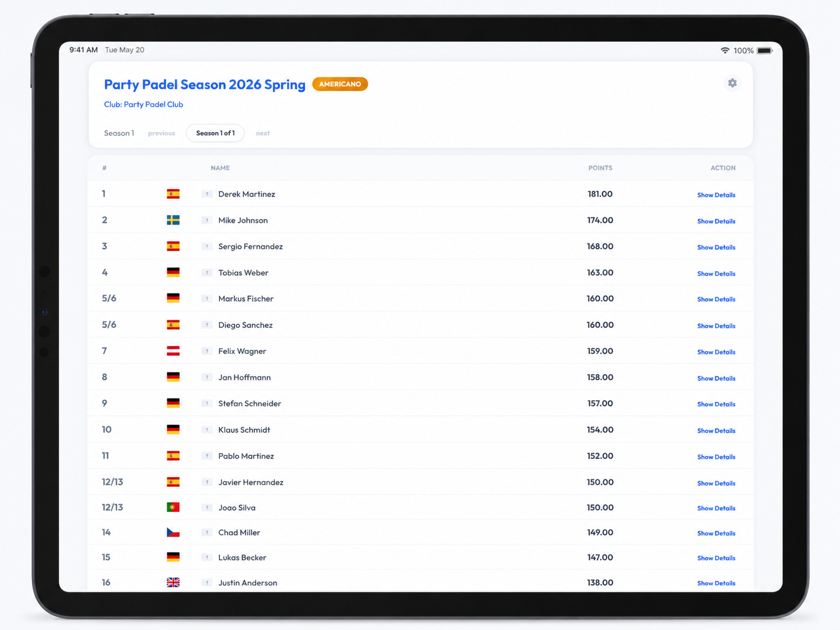This screenshot has width=840, height=630.
Task: Click Germany flag beside Markus Fischer
Action: [173, 298]
